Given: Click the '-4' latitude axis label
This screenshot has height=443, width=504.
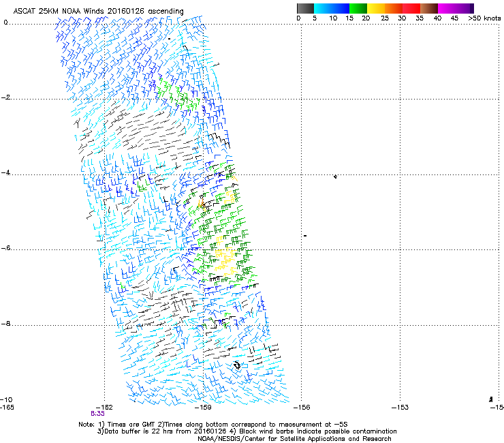Looking at the screenshot, I should coord(5,172).
